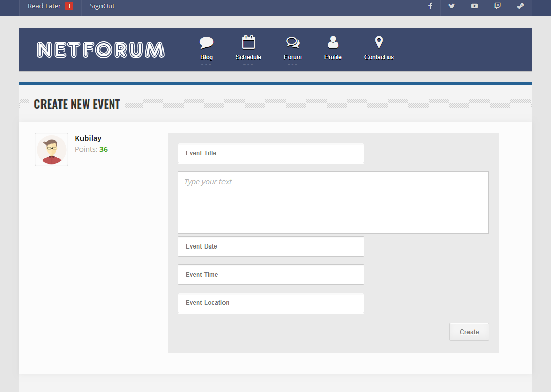551x392 pixels.
Task: Select SignOut from the top menu
Action: (101, 6)
